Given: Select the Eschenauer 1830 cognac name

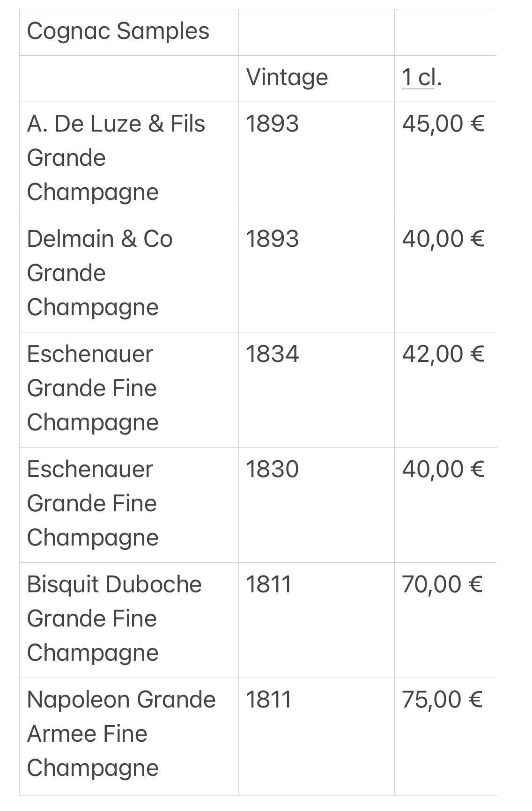Looking at the screenshot, I should click(x=93, y=504).
